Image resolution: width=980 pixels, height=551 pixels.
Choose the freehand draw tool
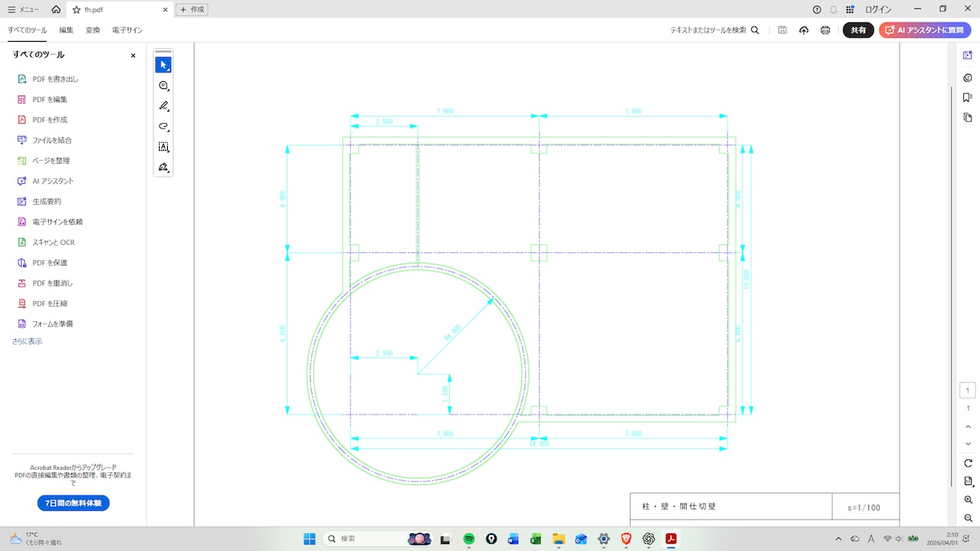tap(163, 127)
